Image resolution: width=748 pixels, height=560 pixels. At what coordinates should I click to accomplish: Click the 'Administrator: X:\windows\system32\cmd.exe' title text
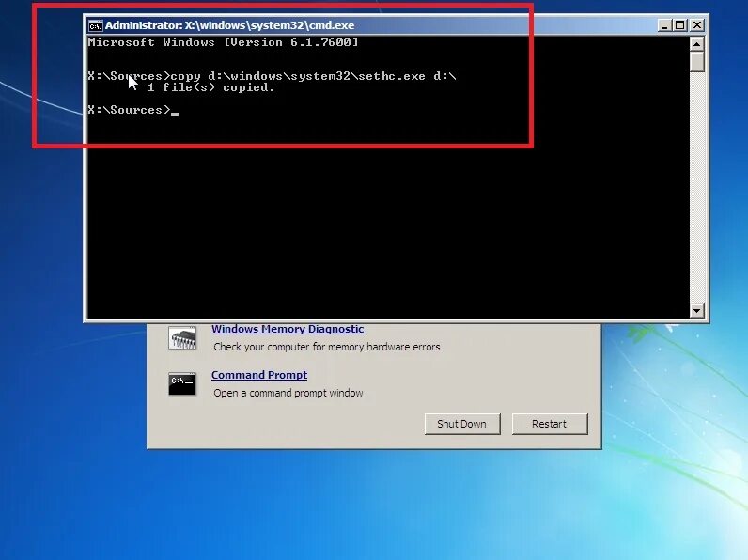click(229, 25)
